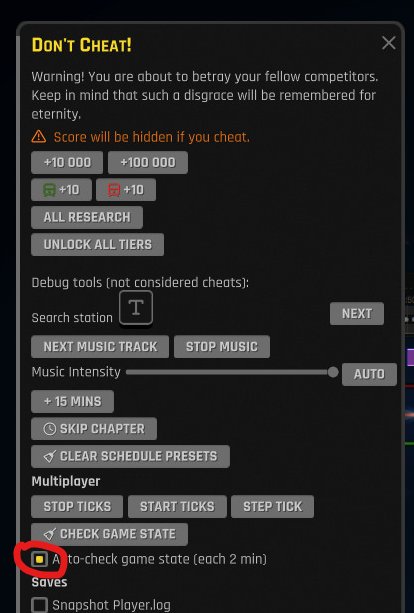Click the Skip Chapter clock icon
This screenshot has width=414, height=613.
pos(50,429)
